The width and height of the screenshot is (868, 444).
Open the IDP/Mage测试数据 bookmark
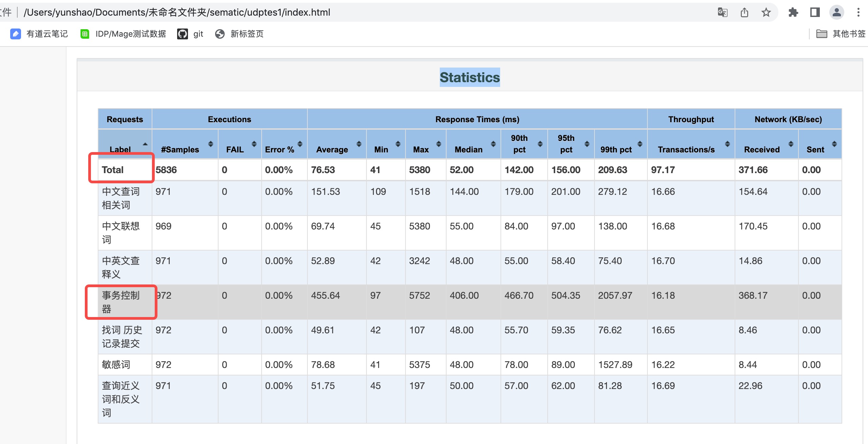tap(131, 34)
